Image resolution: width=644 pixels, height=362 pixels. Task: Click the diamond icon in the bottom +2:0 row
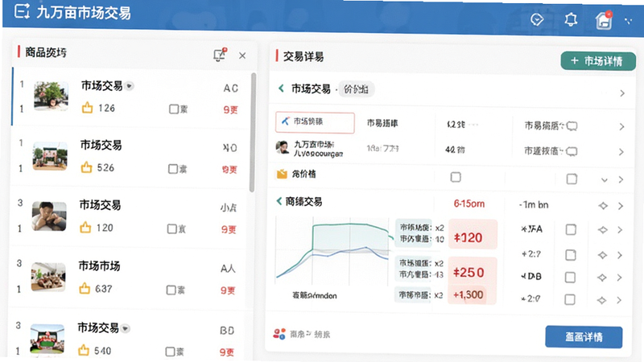601,300
